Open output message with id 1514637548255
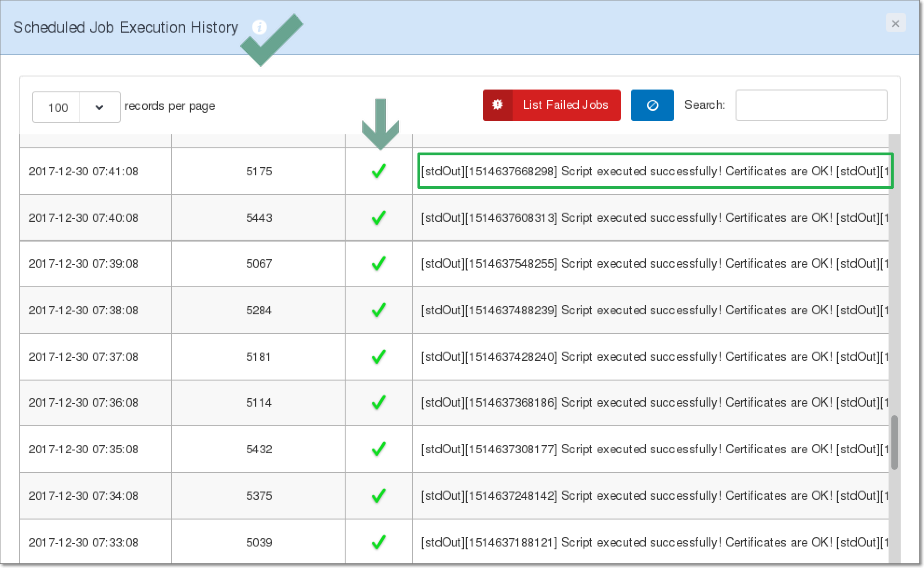The width and height of the screenshot is (924, 568). [654, 263]
